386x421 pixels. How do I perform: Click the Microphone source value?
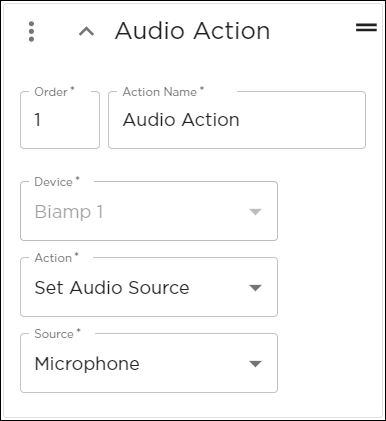coord(87,364)
